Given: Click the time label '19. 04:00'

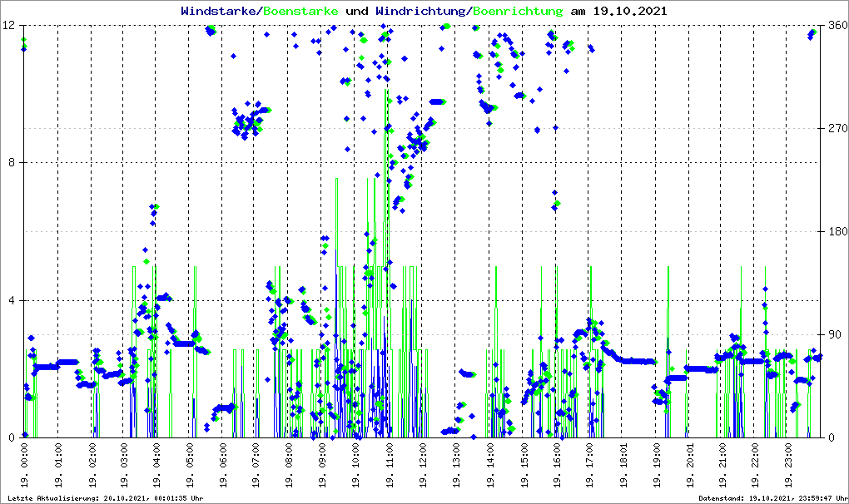Looking at the screenshot, I should click(156, 466).
